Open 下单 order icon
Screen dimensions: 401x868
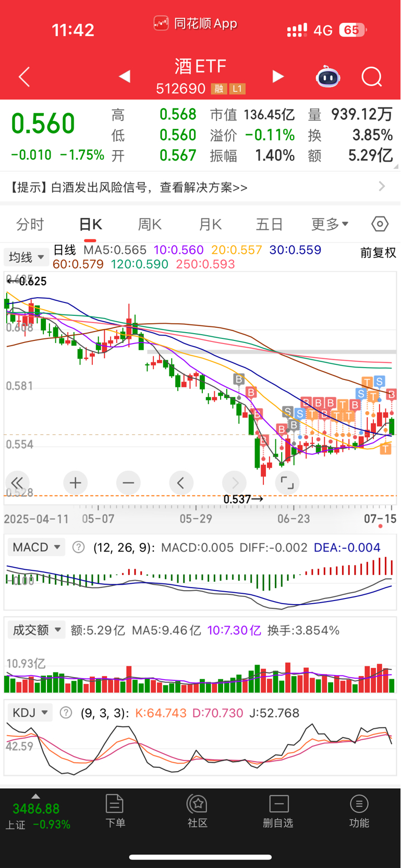pyautogui.click(x=115, y=811)
